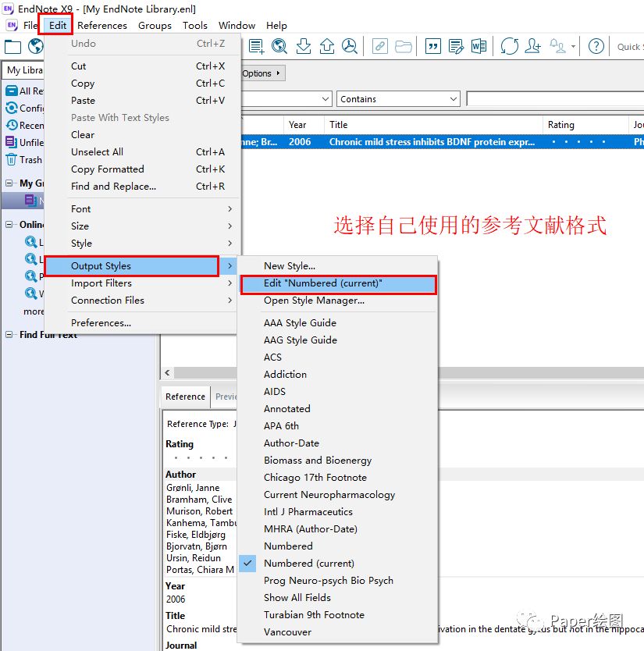Click the Insert Citation quote icon
Viewport: 644px width, 651px height.
click(433, 46)
